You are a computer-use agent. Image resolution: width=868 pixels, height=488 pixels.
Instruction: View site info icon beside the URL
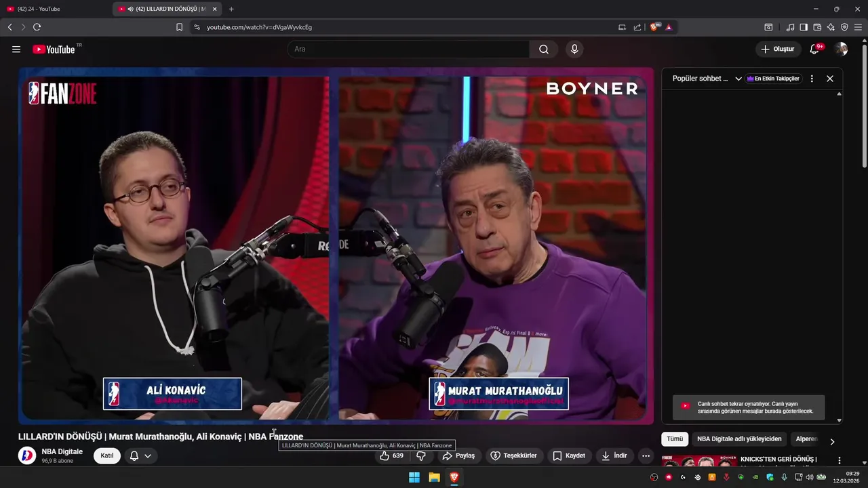click(x=197, y=27)
